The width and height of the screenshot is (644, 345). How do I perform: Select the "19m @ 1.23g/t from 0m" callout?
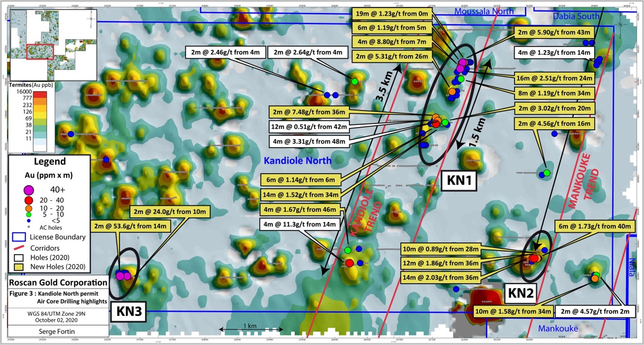(392, 14)
